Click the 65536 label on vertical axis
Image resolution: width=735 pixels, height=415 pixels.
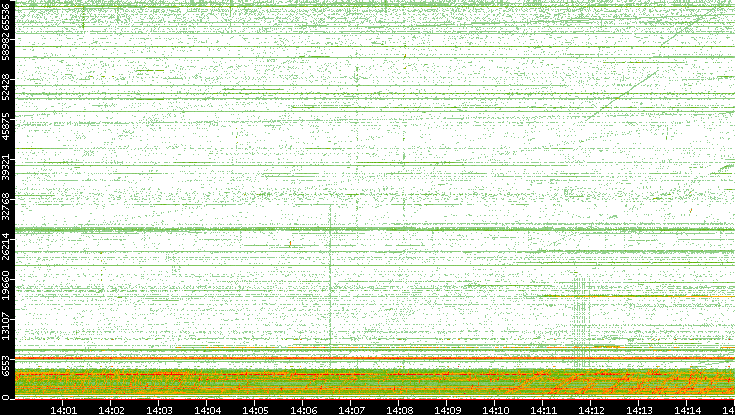coord(7,18)
